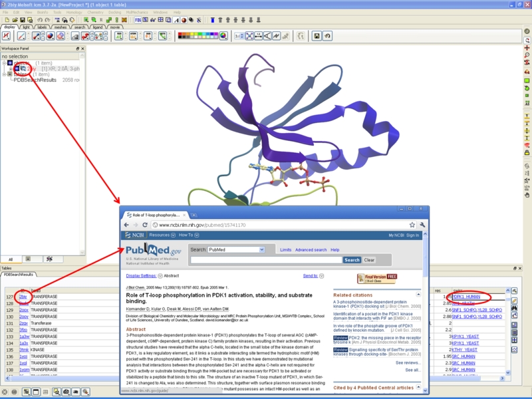Screen dimensions: 532x399
Task: Click the undo arrow icon in toolbar
Action: 39,20
